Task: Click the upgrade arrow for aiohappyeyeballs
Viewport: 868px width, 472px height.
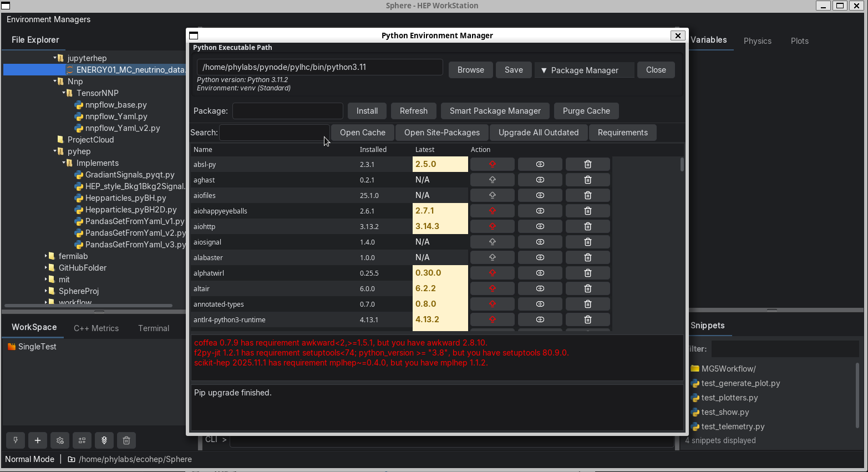Action: [x=492, y=211]
